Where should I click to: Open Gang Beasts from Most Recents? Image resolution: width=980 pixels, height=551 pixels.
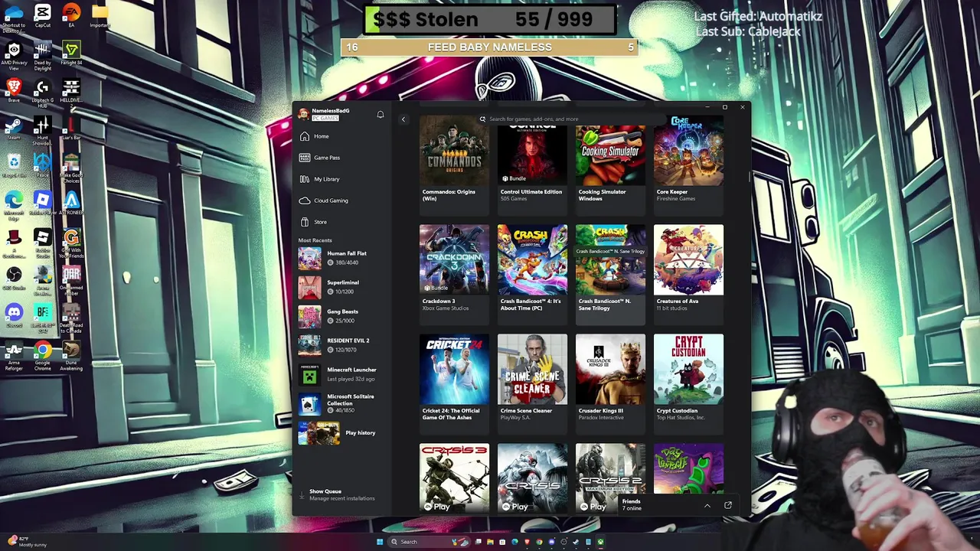[343, 317]
